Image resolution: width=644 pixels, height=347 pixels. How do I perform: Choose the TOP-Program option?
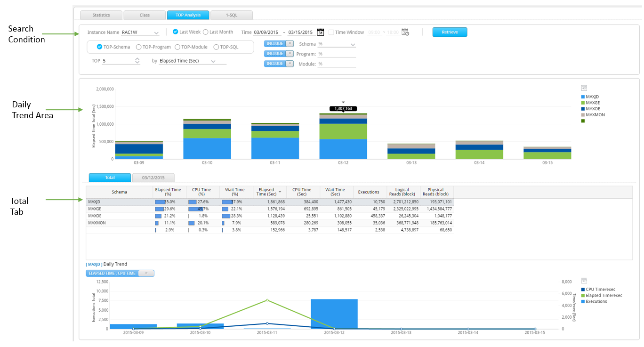[x=138, y=47]
